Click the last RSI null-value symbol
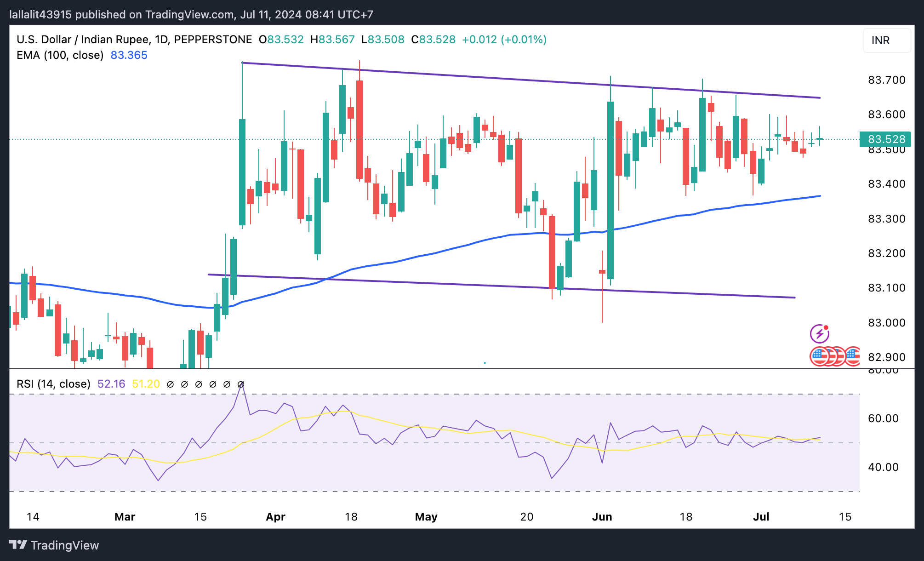Screen dimensions: 924x561 click(241, 384)
